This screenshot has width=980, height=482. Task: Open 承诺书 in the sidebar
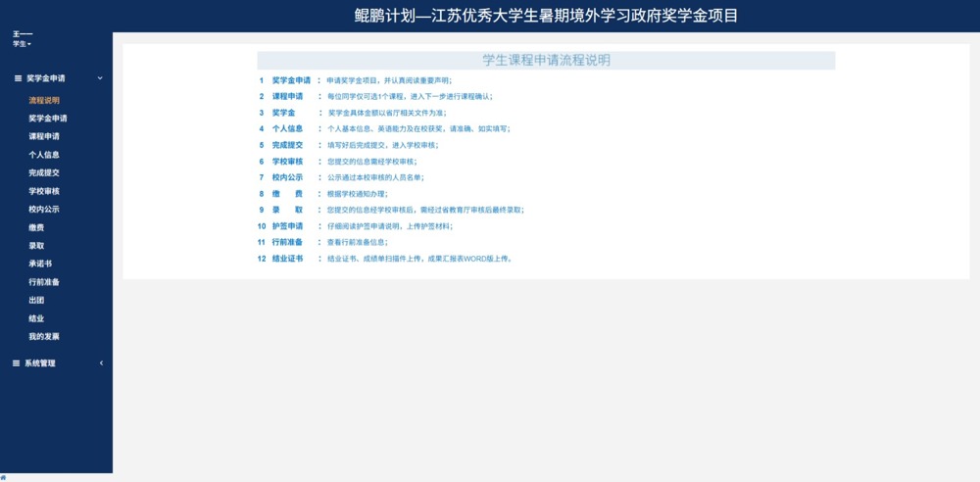(x=40, y=264)
